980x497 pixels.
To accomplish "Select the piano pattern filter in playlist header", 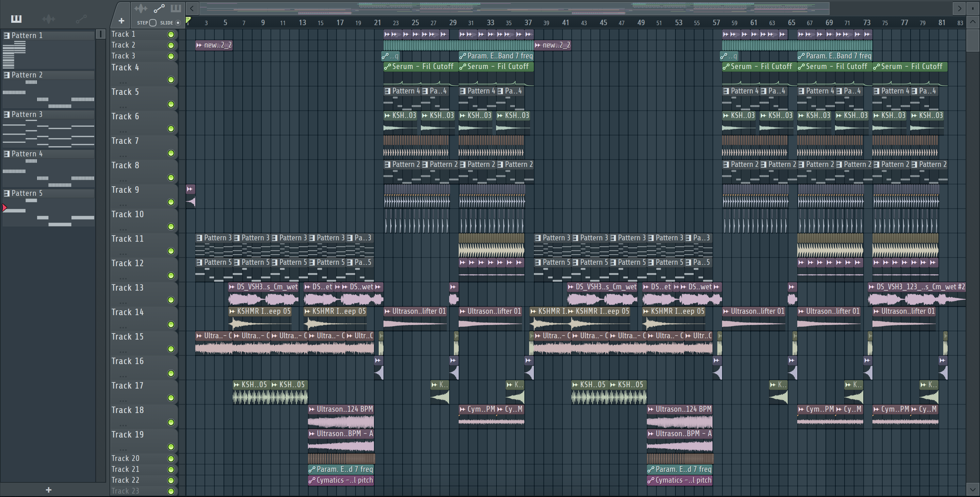I will click(x=176, y=8).
